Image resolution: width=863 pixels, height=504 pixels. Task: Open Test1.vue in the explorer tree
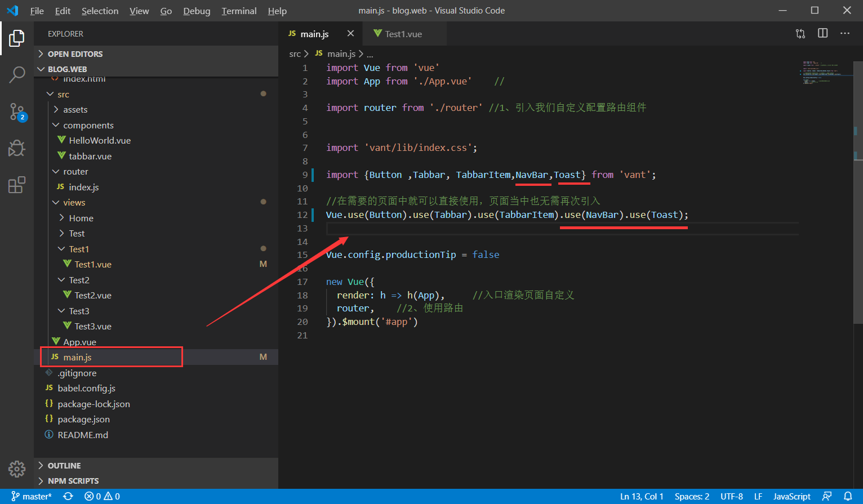coord(156,264)
